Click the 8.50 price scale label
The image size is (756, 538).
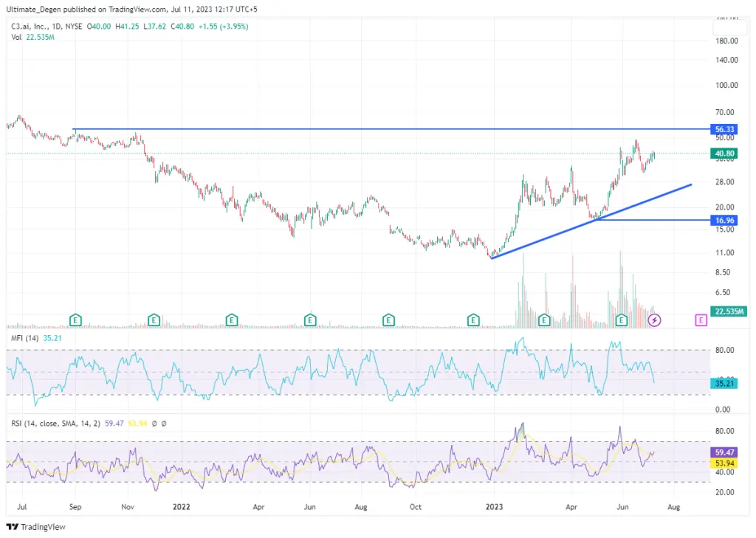(x=723, y=272)
